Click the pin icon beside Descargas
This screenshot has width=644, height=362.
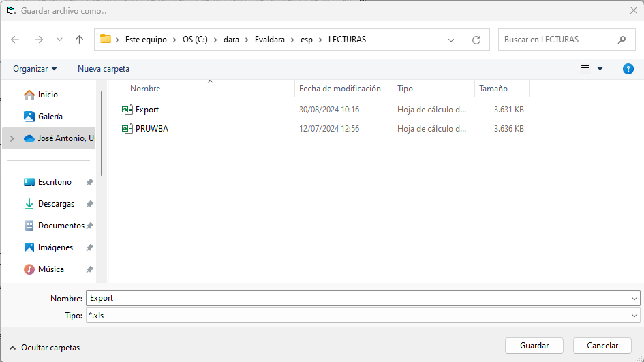[x=89, y=204]
